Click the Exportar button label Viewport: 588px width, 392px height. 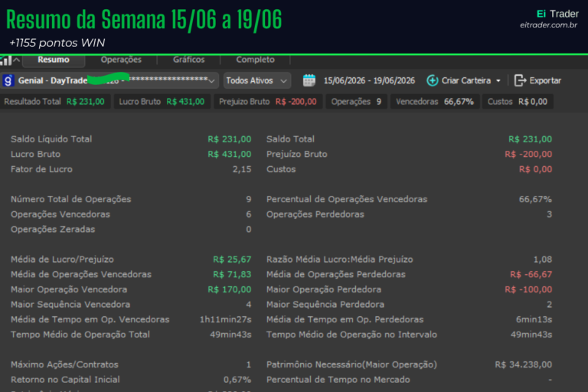click(545, 80)
